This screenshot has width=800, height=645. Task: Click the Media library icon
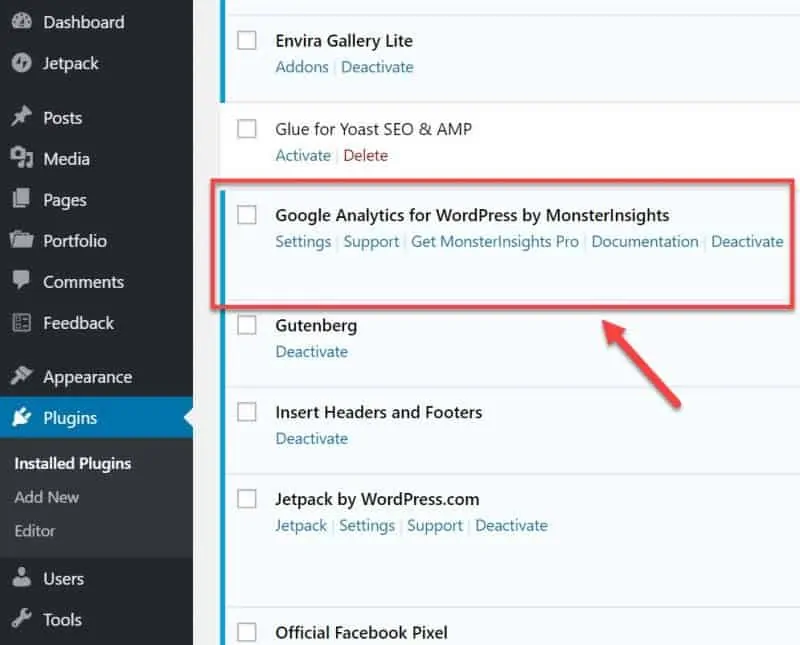(x=21, y=158)
